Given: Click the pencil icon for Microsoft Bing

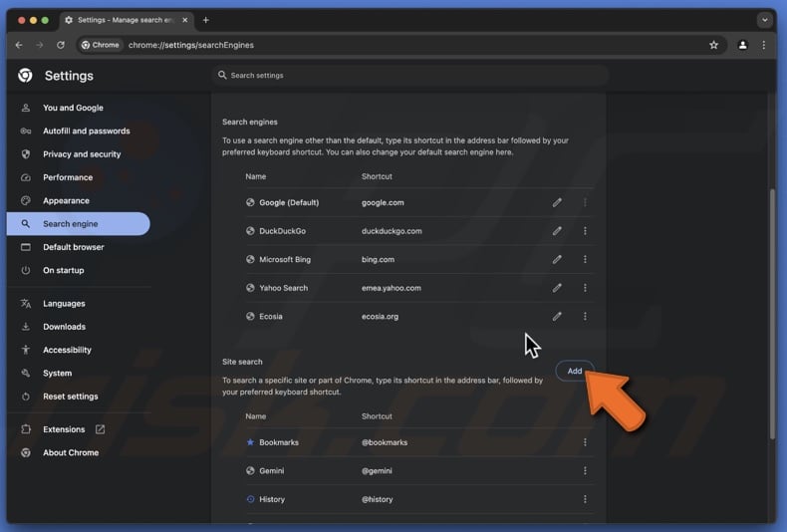Looking at the screenshot, I should (x=557, y=260).
